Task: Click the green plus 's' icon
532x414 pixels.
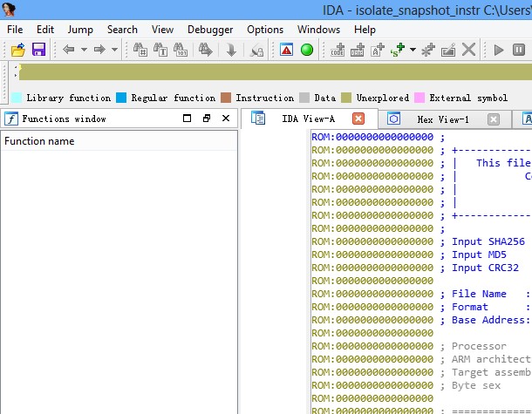Action: click(x=398, y=50)
